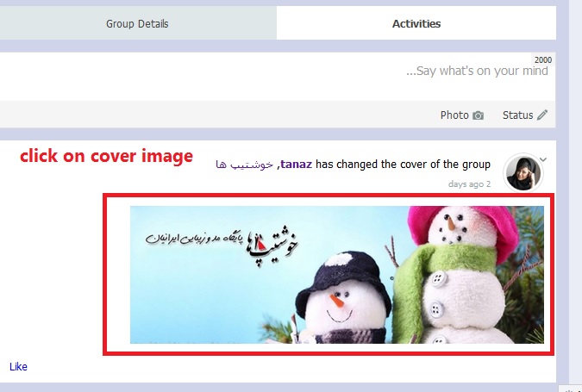Switch to the Group Details tab

pos(138,23)
